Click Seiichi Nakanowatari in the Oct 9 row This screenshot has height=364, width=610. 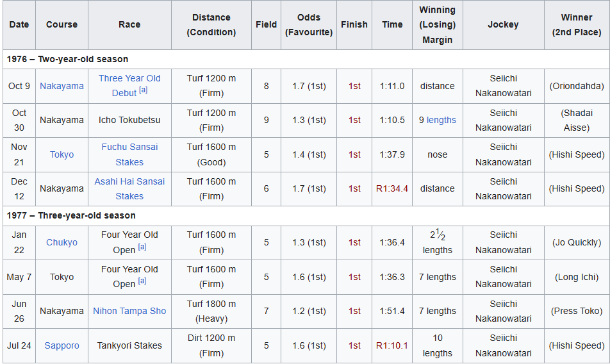coord(503,86)
